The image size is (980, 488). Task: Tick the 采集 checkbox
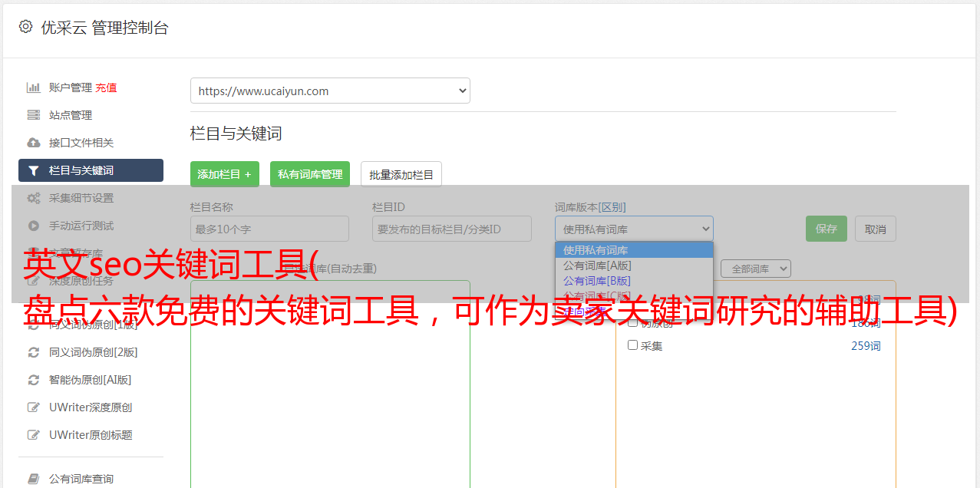pyautogui.click(x=633, y=345)
